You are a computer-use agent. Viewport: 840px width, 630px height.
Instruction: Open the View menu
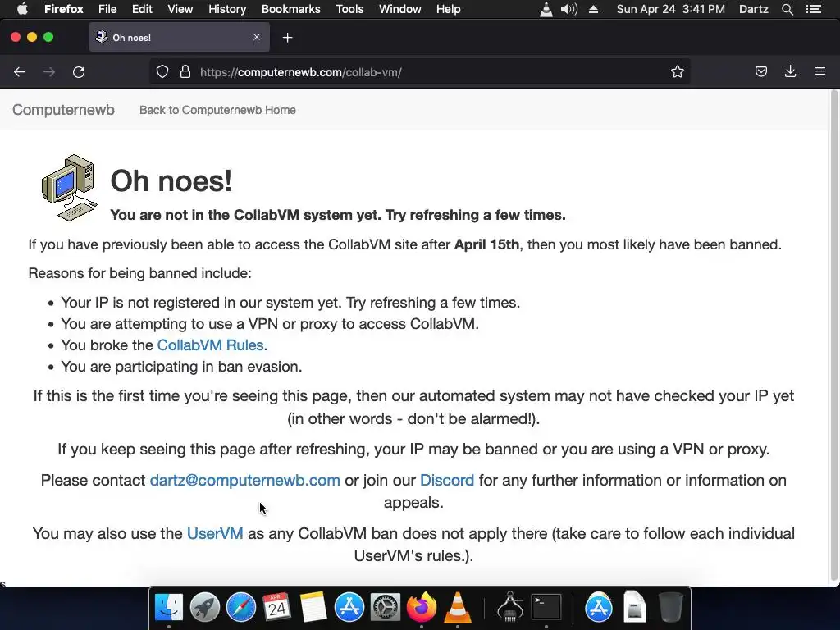point(180,9)
